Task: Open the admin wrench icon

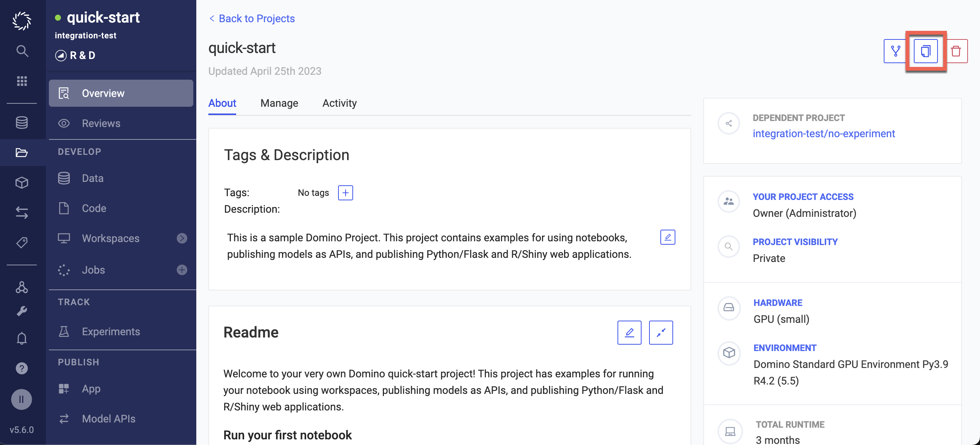Action: tap(22, 311)
